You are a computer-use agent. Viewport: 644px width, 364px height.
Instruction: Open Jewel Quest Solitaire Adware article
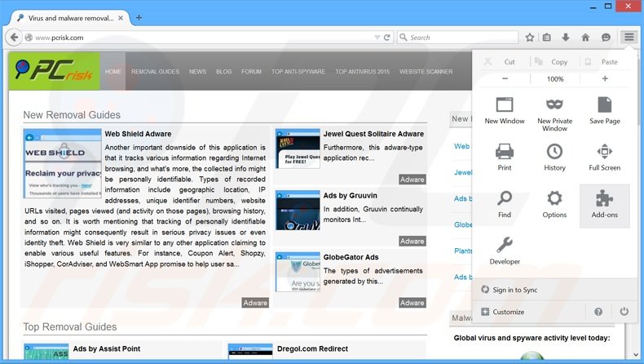[373, 134]
